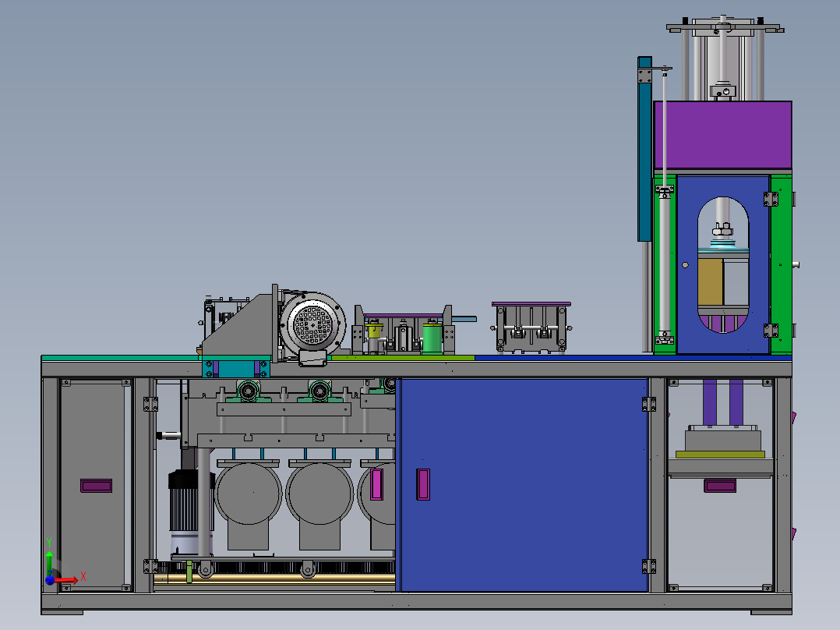This screenshot has width=840, height=630.
Task: Select the magenta handle on the left gray cabinet
Action: (x=97, y=486)
